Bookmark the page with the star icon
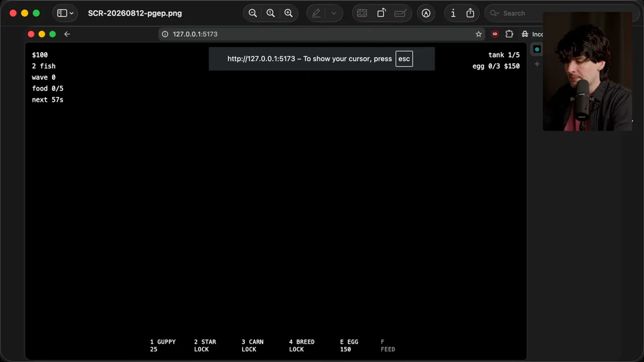Screen dimensions: 644x362 pos(479,34)
